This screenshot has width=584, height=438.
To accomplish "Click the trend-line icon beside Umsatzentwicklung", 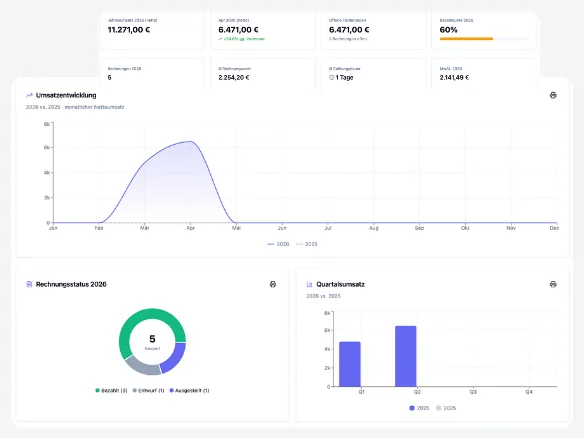I will coord(29,95).
